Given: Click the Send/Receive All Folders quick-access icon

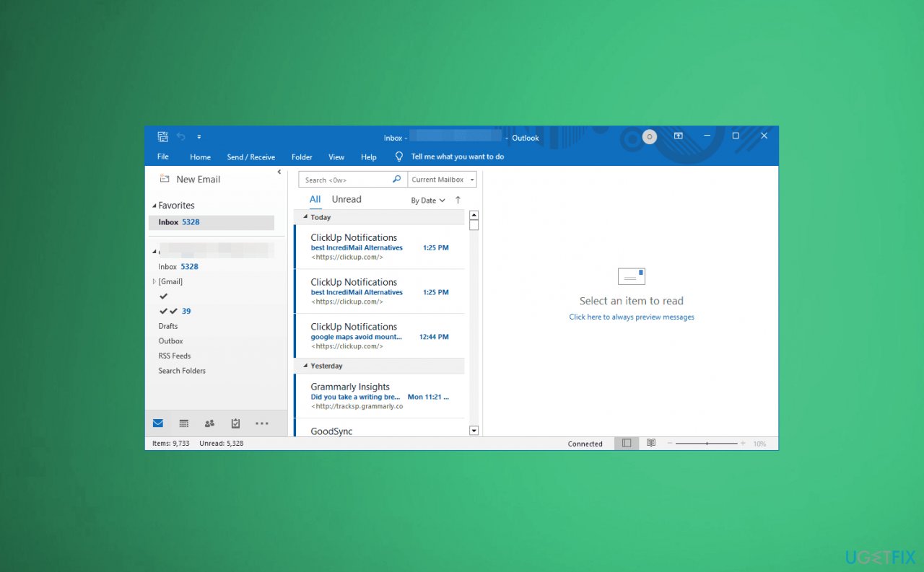Looking at the screenshot, I should pos(162,136).
